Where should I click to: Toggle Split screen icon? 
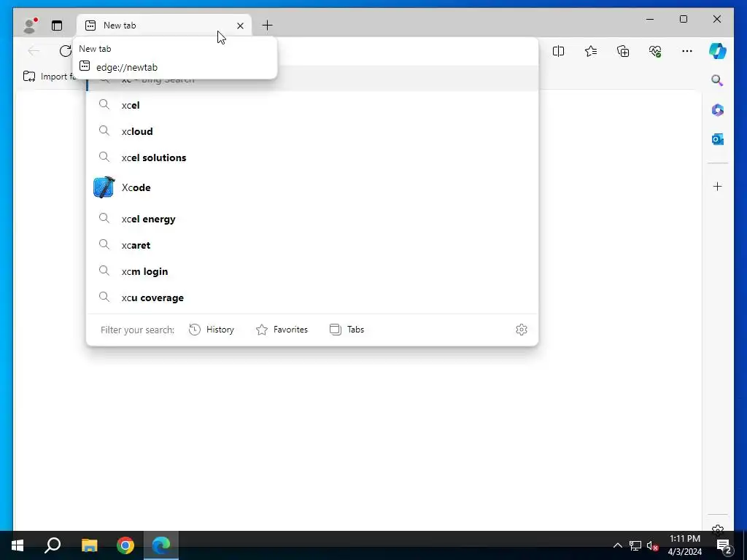tap(558, 51)
